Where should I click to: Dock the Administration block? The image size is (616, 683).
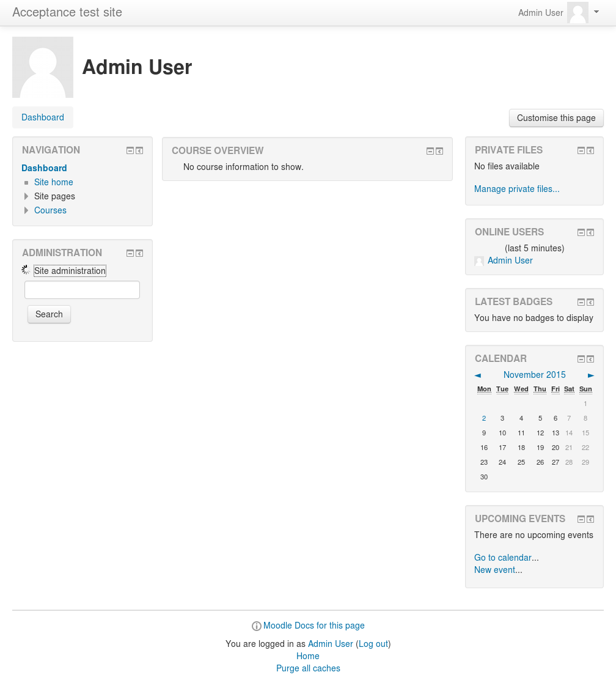[x=139, y=254]
